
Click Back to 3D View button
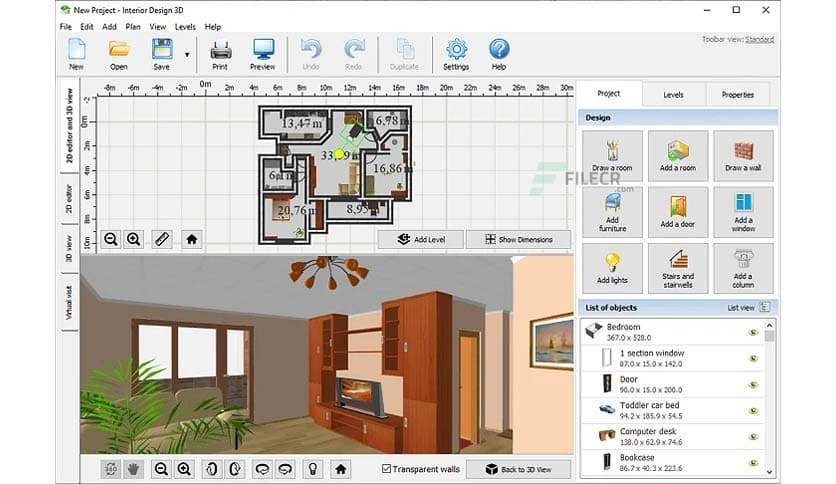[519, 469]
